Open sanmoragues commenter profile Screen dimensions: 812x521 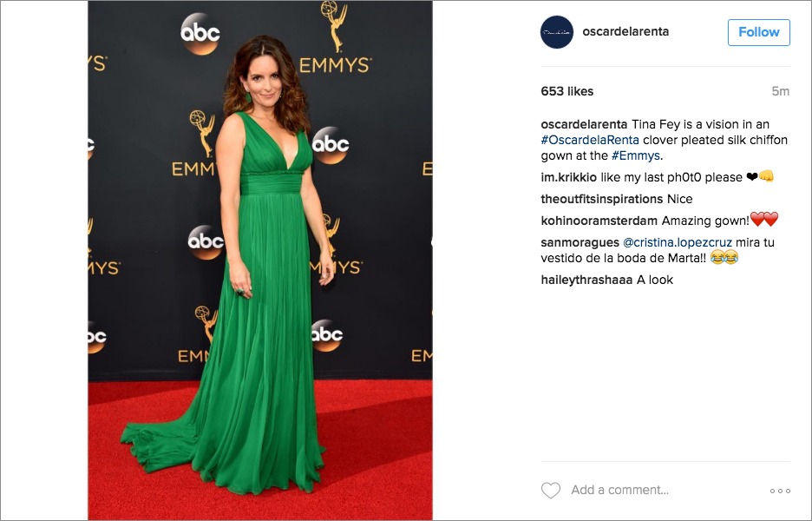click(580, 242)
